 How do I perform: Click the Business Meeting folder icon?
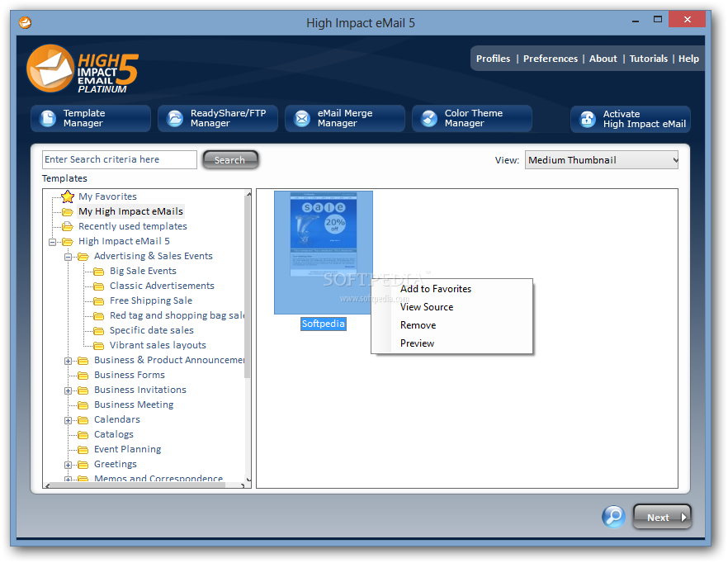83,405
